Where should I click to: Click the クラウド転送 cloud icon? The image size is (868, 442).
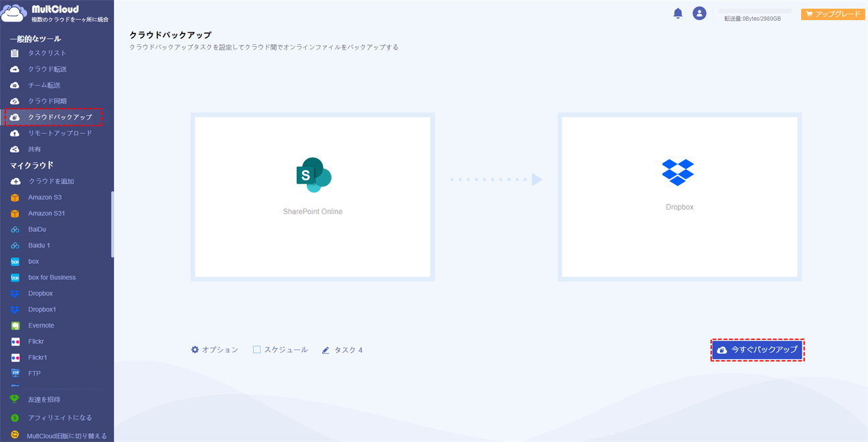tap(15, 69)
